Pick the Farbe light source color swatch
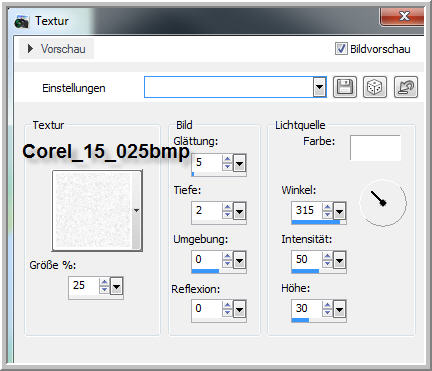 [375, 148]
